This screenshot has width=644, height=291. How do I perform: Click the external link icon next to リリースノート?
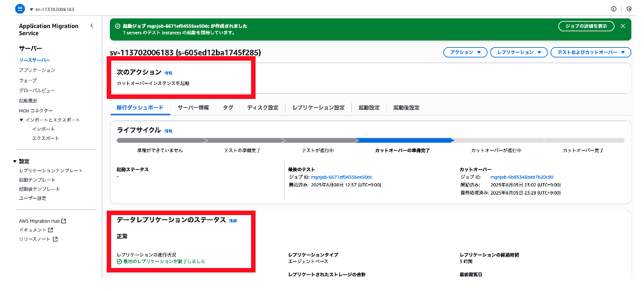[x=55, y=239]
